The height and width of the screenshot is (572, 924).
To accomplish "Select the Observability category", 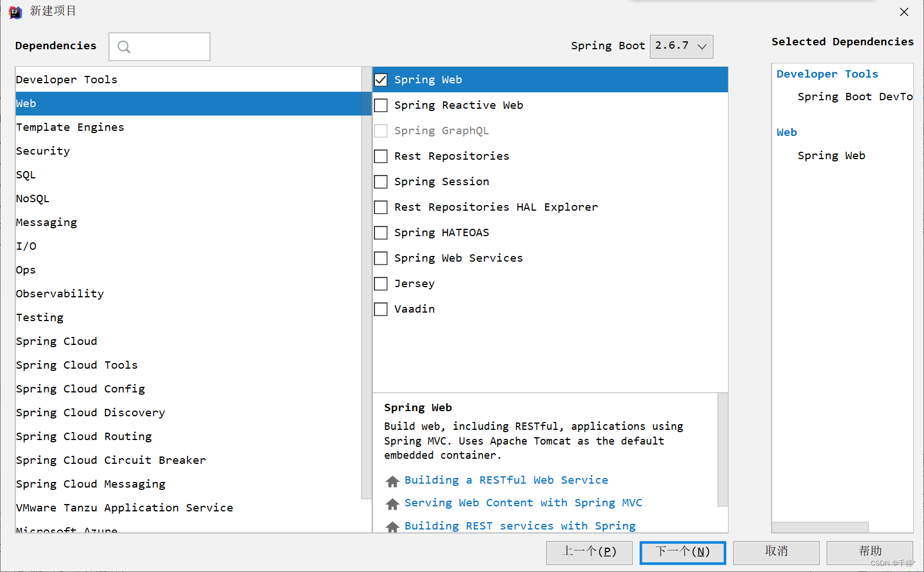I will pos(188,294).
